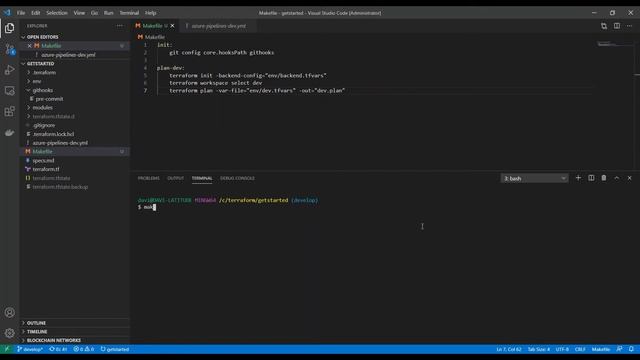Click the VS Code logo in title bar
The height and width of the screenshot is (360, 640).
tap(7, 13)
